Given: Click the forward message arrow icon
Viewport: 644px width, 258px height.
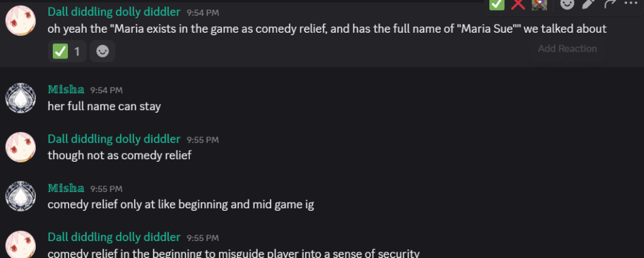Looking at the screenshot, I should [x=609, y=4].
